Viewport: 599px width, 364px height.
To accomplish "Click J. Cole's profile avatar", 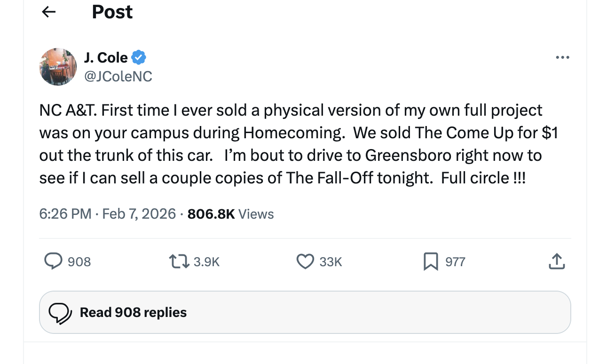I will tap(58, 66).
